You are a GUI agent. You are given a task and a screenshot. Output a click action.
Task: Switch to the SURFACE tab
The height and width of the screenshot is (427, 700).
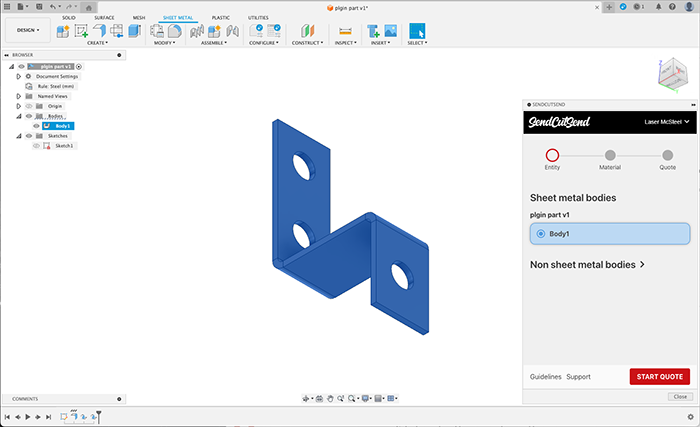104,18
